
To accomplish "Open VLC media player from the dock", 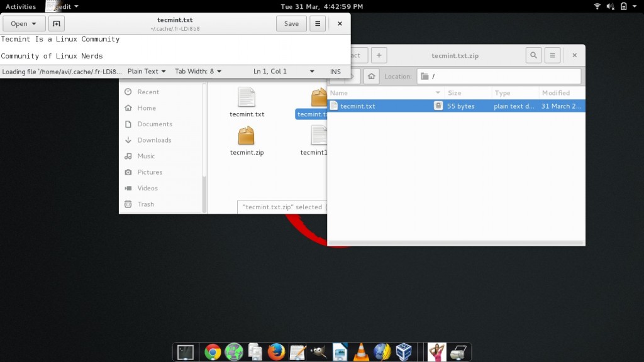I will click(x=361, y=352).
